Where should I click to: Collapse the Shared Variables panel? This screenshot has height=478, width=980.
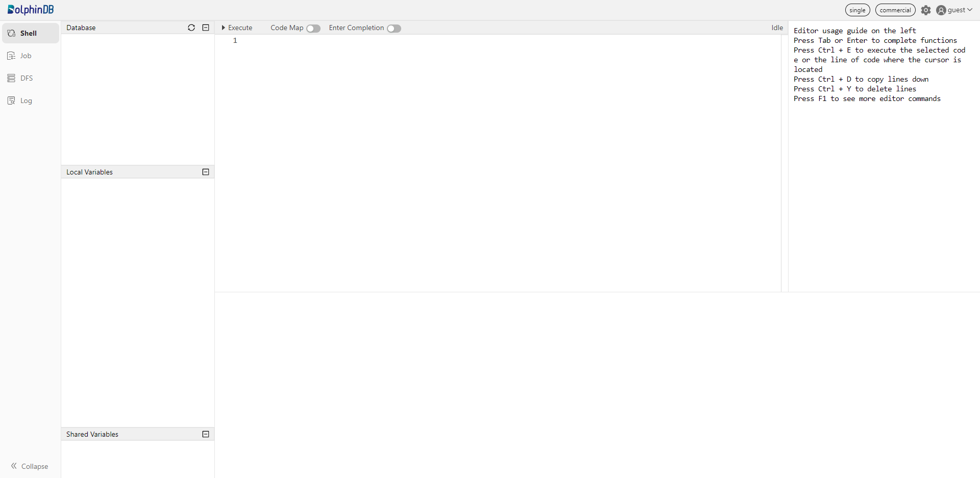click(206, 434)
